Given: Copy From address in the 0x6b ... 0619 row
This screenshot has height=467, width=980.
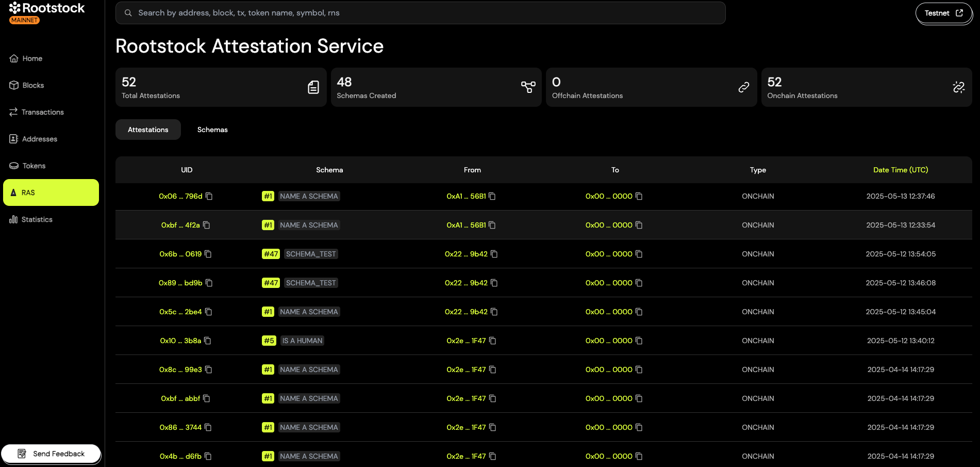Looking at the screenshot, I should click(494, 254).
